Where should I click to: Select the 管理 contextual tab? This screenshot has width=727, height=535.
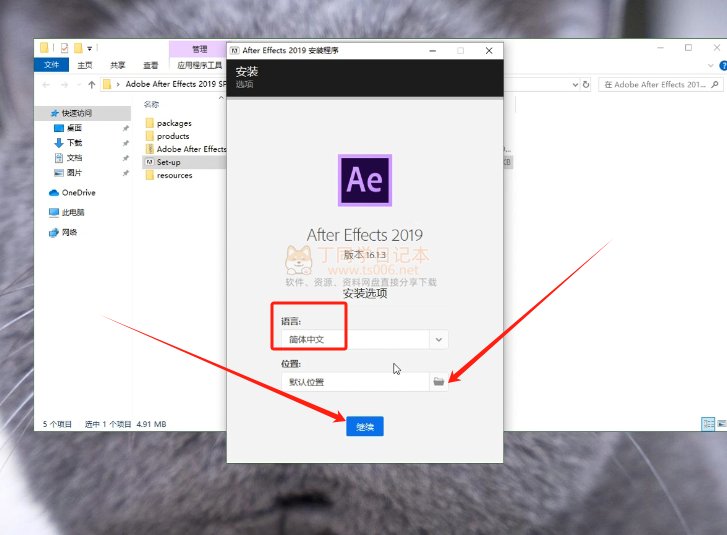coord(199,49)
